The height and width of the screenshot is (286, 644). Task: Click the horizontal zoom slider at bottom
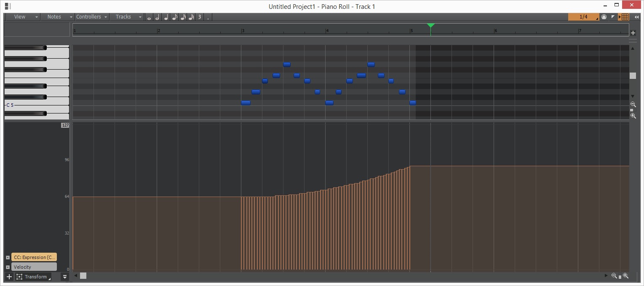tap(620, 277)
